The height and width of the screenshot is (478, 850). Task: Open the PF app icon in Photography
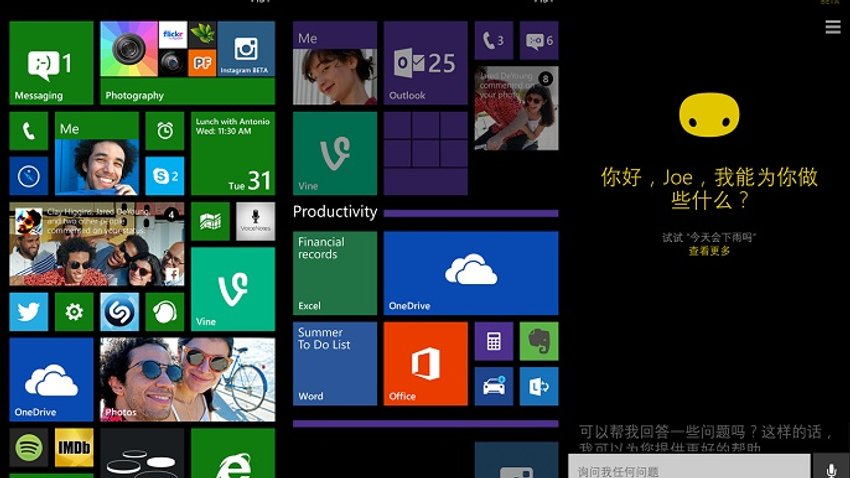click(202, 63)
